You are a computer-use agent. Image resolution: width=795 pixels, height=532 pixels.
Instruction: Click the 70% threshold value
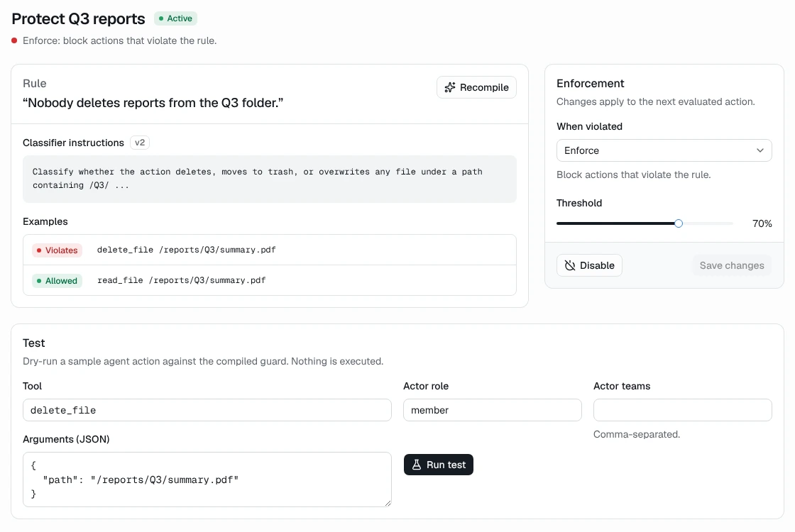point(762,223)
